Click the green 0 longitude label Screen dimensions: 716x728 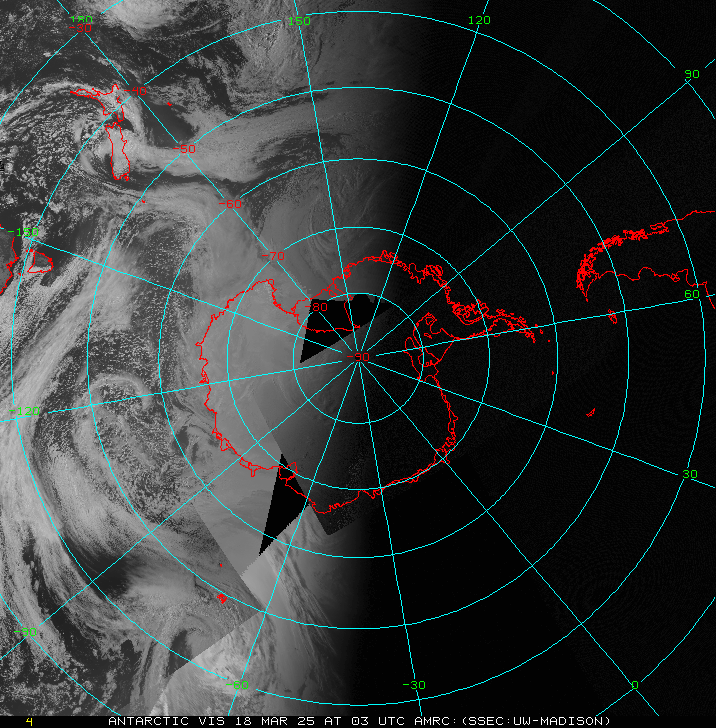[x=635, y=685]
